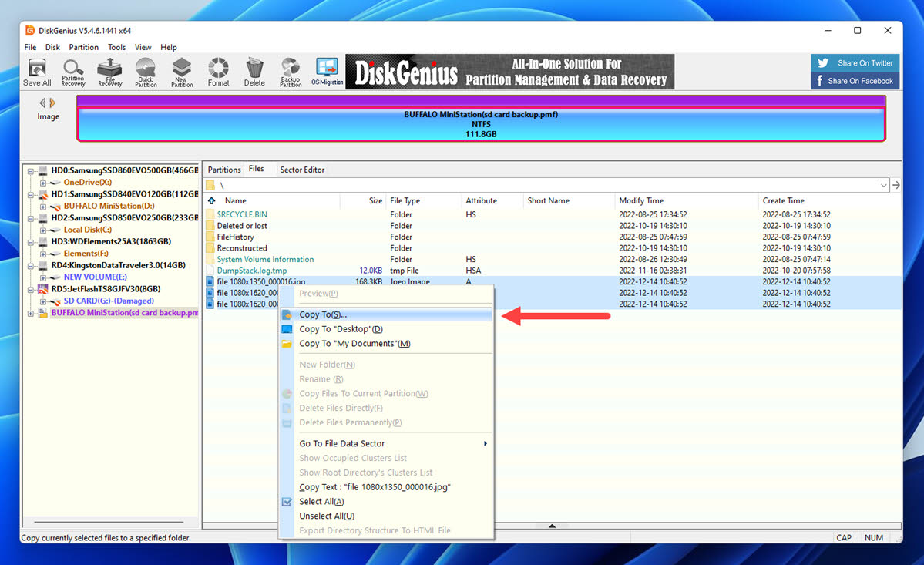This screenshot has width=924, height=565.
Task: Select the Deleted or lost folder
Action: click(553, 226)
